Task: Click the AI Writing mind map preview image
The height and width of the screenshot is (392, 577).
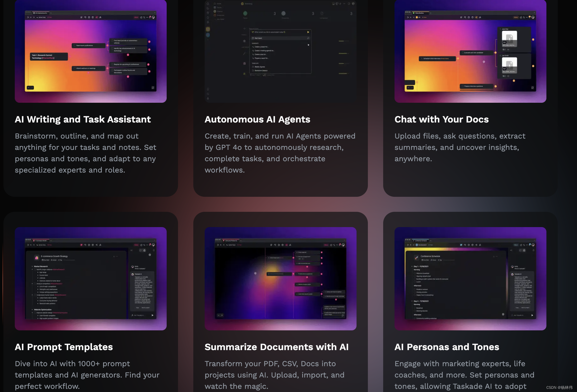Action: click(90, 51)
